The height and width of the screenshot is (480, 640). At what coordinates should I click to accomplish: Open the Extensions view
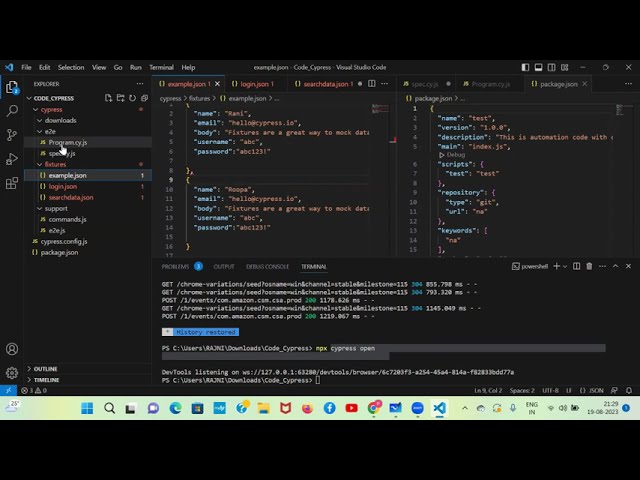(12, 183)
